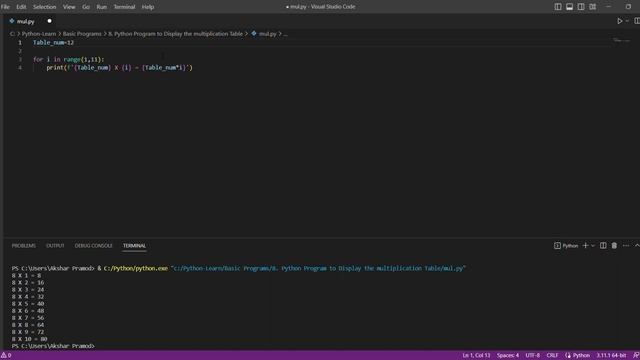The image size is (640, 360).
Task: Click the C:/Python/python.exe command text
Action: tap(136, 268)
